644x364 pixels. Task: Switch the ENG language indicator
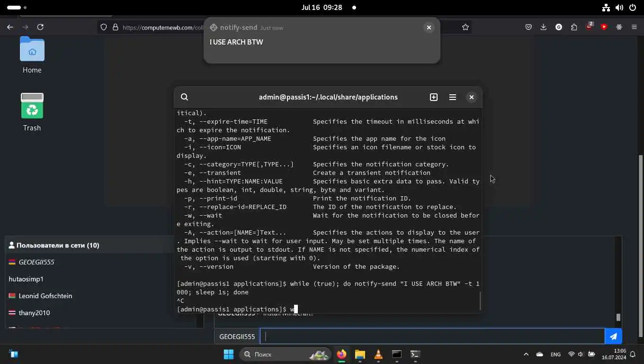coord(555,354)
